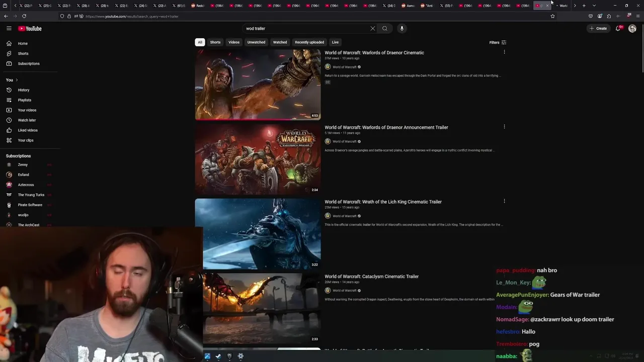
Task: Open the Filters panel
Action: [498, 43]
